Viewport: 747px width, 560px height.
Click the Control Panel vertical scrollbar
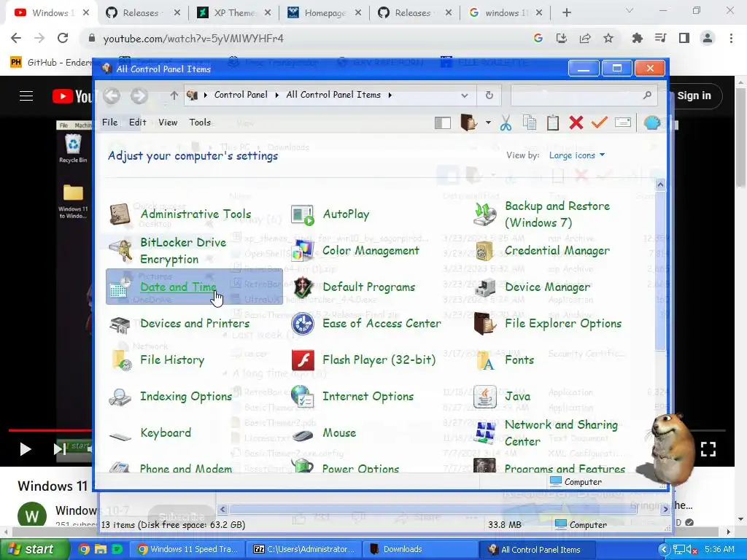click(x=660, y=271)
